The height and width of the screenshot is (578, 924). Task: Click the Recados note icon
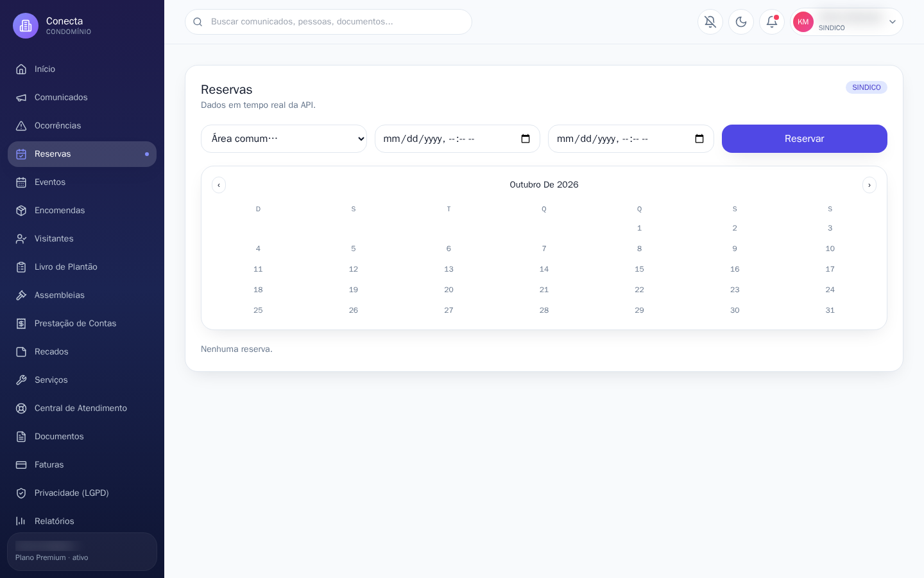tap(21, 352)
